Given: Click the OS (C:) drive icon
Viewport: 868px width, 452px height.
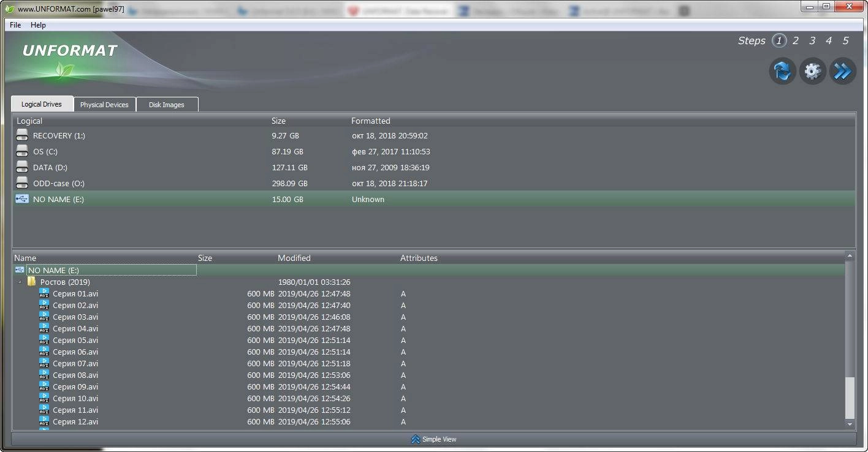Looking at the screenshot, I should click(x=22, y=151).
